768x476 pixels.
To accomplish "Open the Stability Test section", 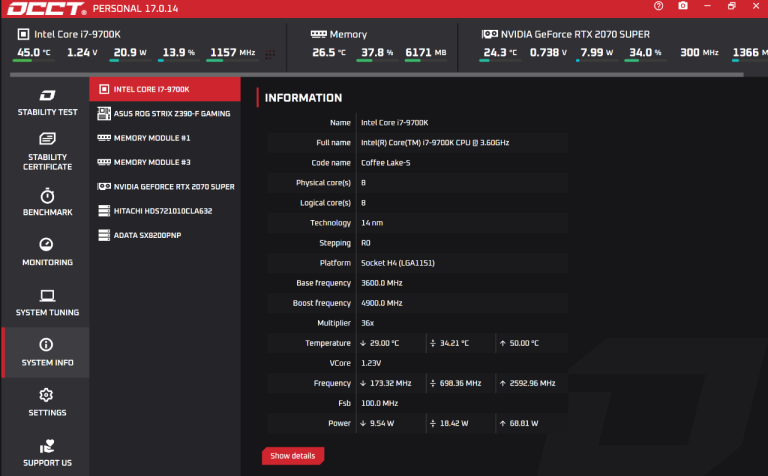I will tap(47, 103).
